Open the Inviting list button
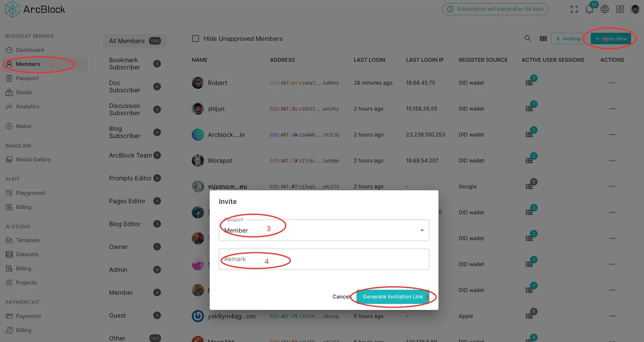This screenshot has width=644, height=342. [568, 39]
